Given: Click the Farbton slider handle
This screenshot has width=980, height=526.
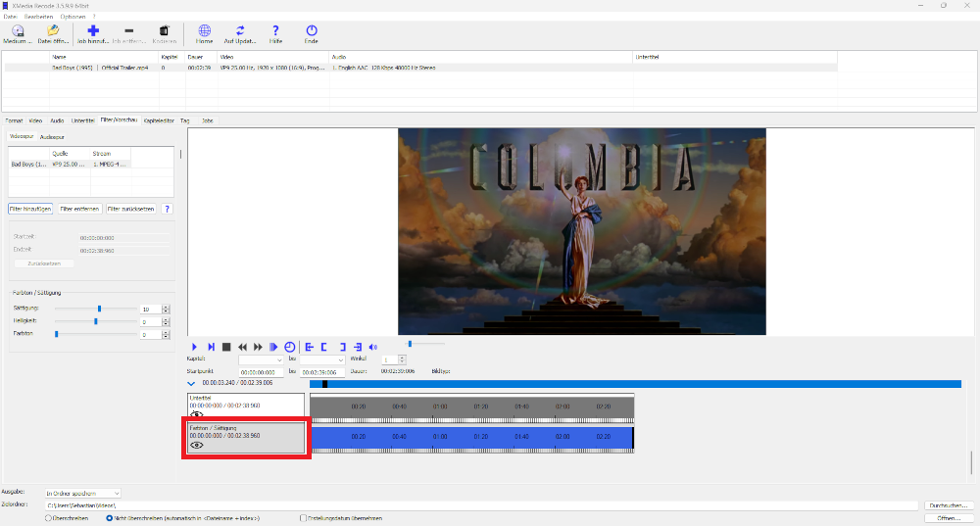Looking at the screenshot, I should 56,334.
